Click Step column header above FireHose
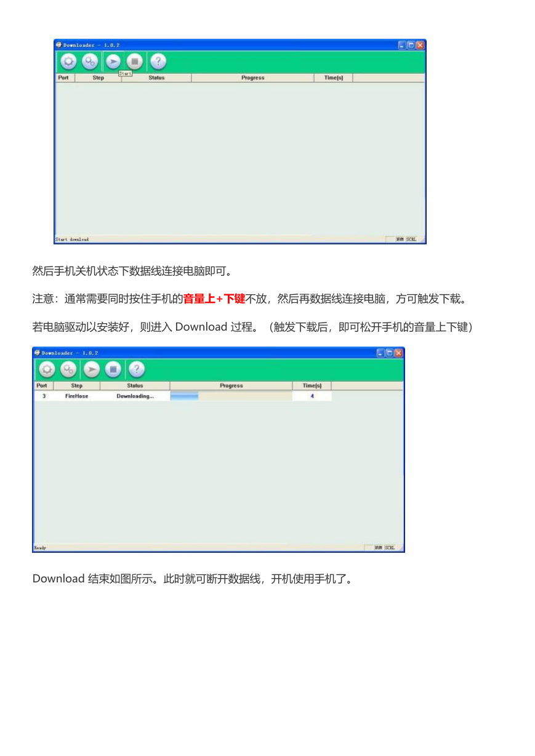This screenshot has height=756, width=535. 77,386
